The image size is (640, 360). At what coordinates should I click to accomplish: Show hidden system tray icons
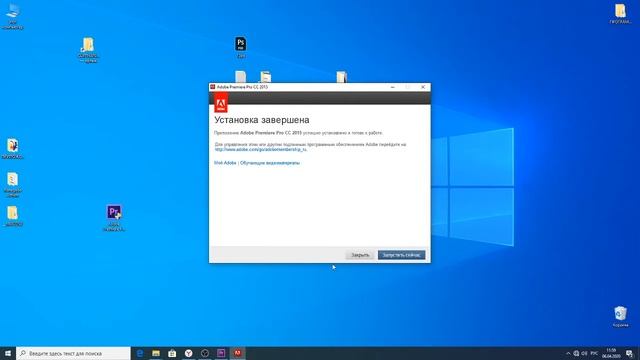click(x=568, y=353)
